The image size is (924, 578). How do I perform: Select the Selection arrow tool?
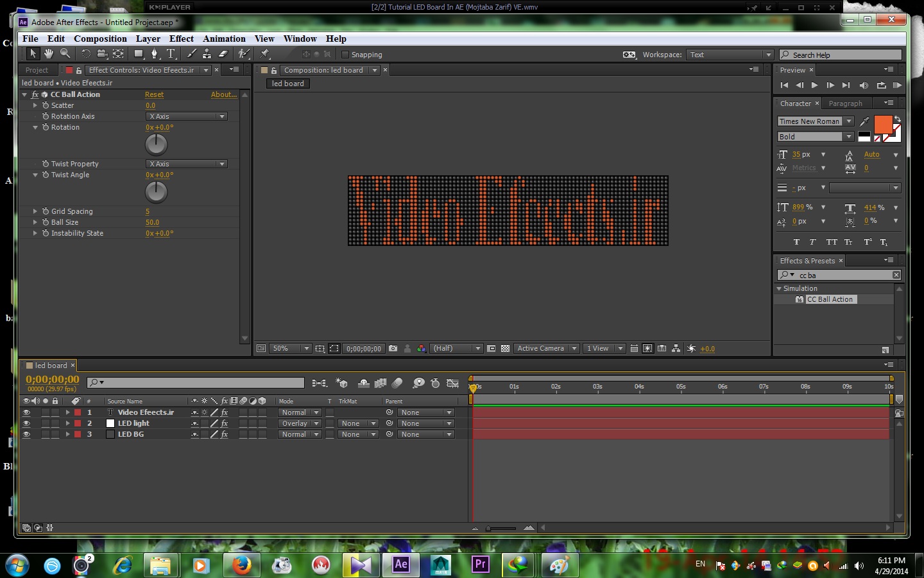click(x=33, y=54)
